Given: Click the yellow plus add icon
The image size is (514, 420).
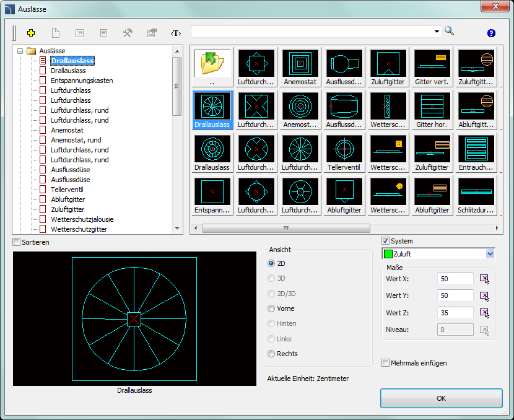Looking at the screenshot, I should pos(31,33).
